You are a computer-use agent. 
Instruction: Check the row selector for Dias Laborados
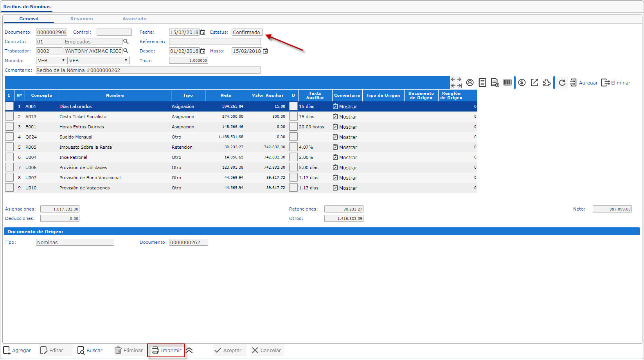point(9,106)
